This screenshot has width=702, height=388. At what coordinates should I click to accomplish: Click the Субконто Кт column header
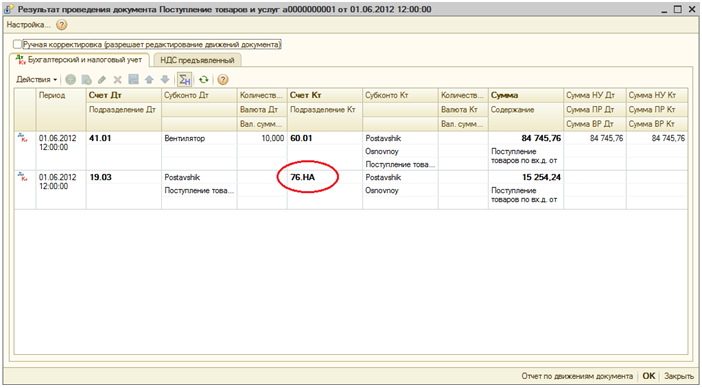400,95
